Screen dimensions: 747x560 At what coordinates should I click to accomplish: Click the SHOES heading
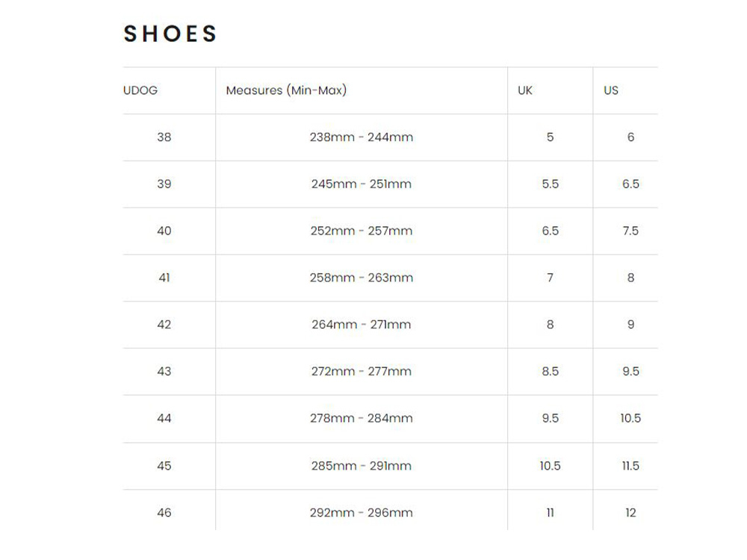tap(170, 34)
